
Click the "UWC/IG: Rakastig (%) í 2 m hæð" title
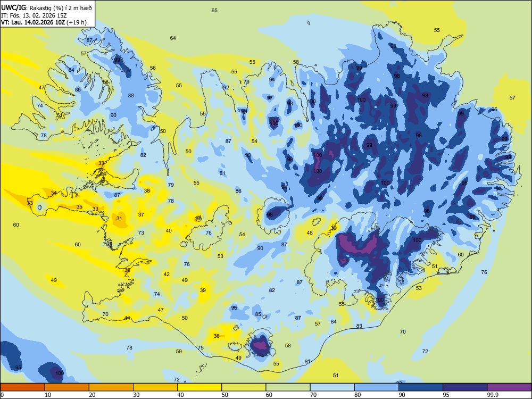click(x=46, y=7)
